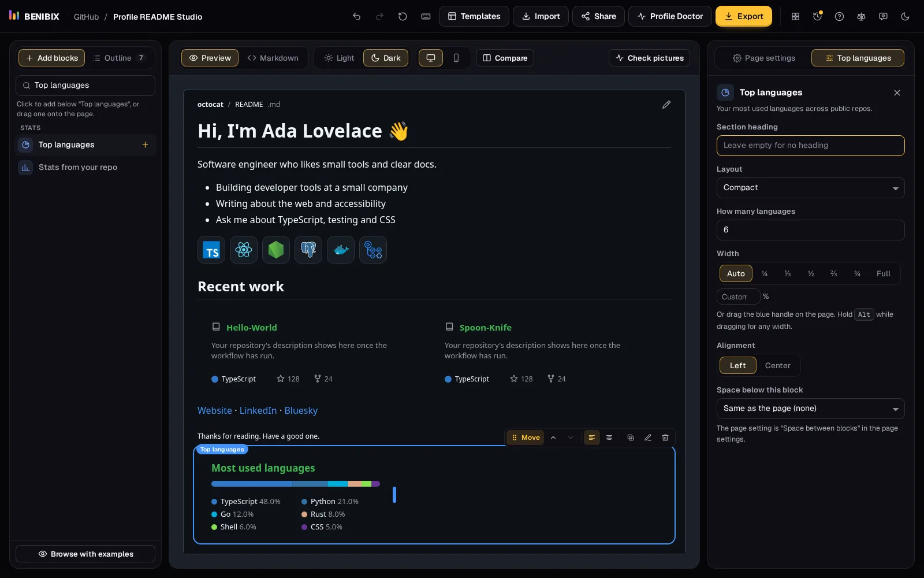924x578 pixels.
Task: Duplicate the Top languages block
Action: (x=631, y=438)
